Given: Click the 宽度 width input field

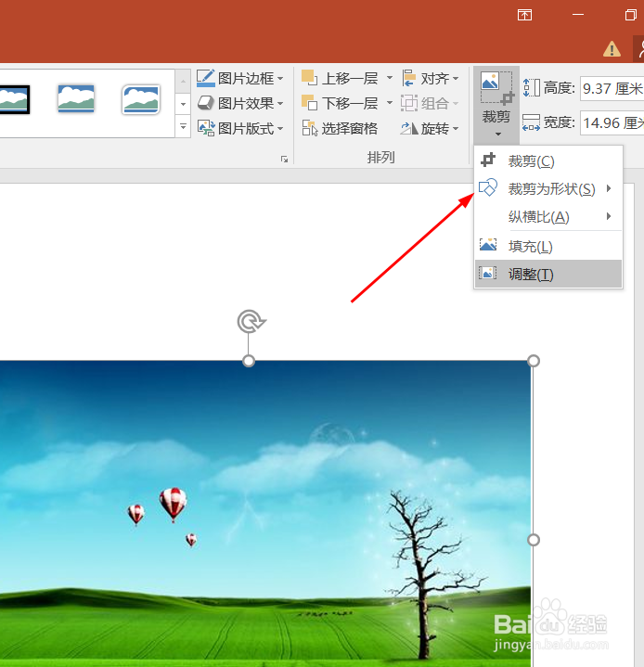Looking at the screenshot, I should point(612,123).
